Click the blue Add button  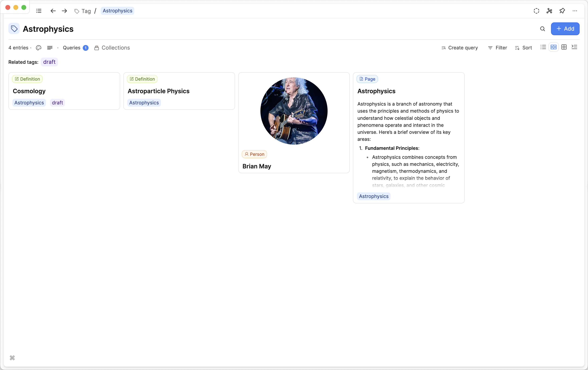pos(565,29)
